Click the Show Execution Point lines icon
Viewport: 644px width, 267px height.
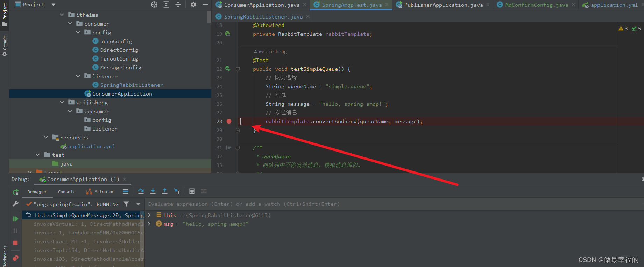126,191
